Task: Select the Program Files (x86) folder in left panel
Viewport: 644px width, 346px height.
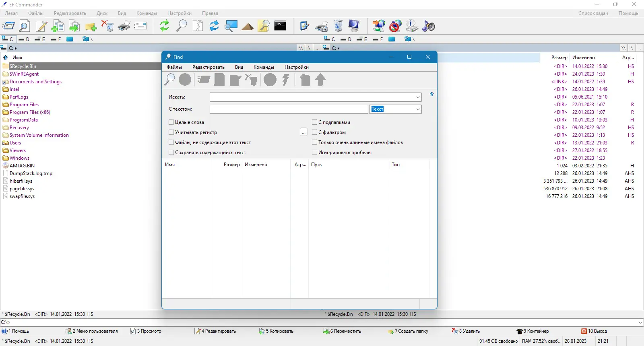Action: pos(30,112)
